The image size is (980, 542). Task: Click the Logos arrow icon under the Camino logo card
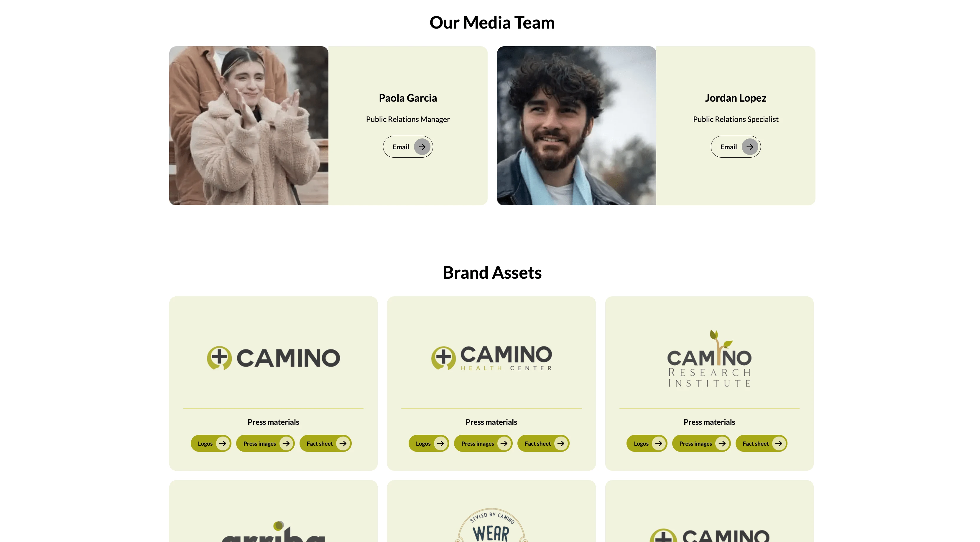pos(223,444)
